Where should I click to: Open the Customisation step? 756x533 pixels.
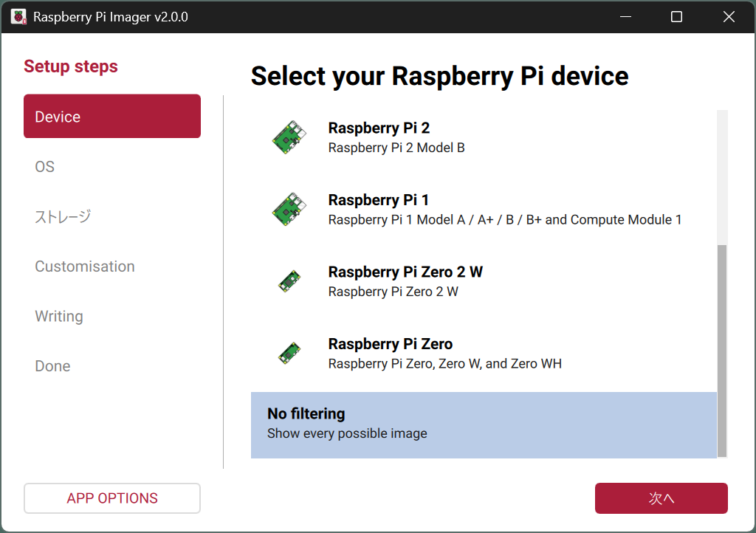pos(85,266)
